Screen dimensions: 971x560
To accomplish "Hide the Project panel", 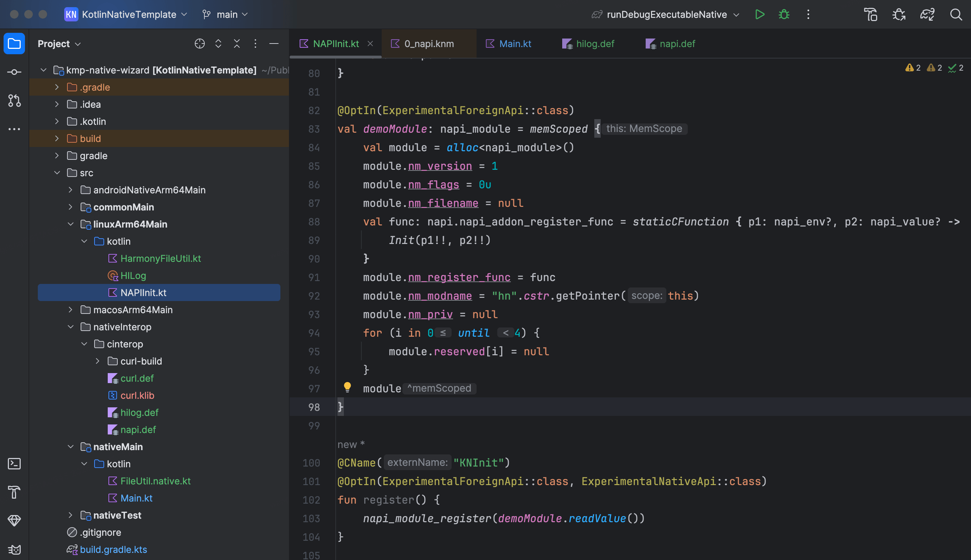I will pyautogui.click(x=274, y=44).
